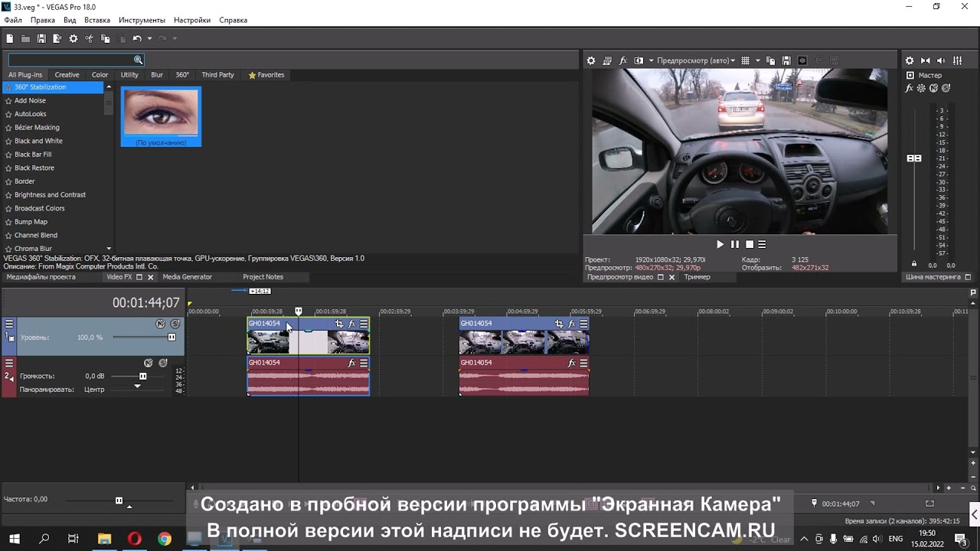The width and height of the screenshot is (980, 551).
Task: Select Brightness and Contrast plug-in
Action: coord(50,194)
